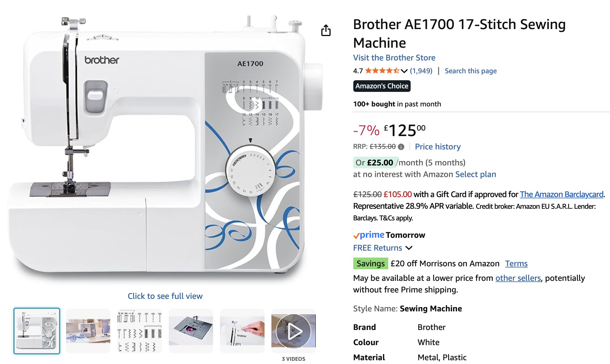
Task: Expand the ratings dropdown arrow
Action: click(404, 71)
